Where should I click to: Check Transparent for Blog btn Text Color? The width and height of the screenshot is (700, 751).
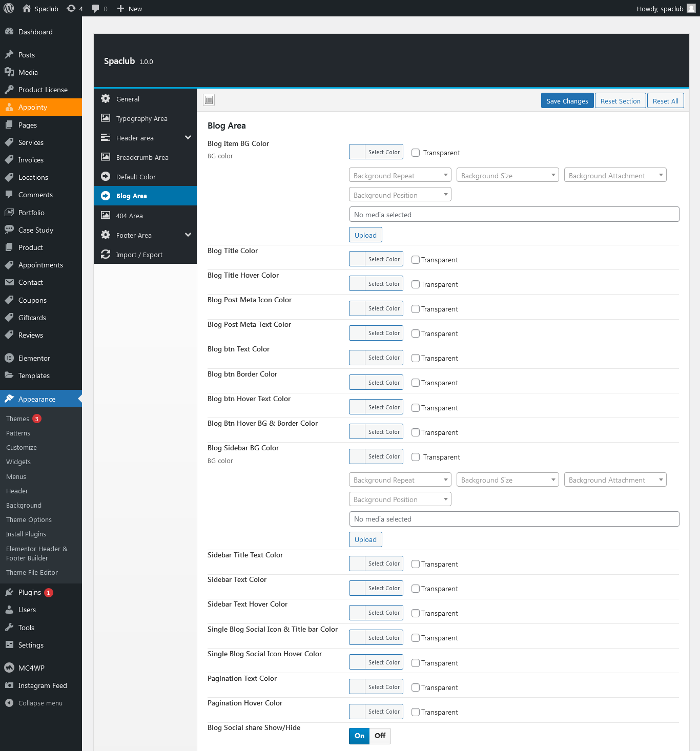point(416,358)
